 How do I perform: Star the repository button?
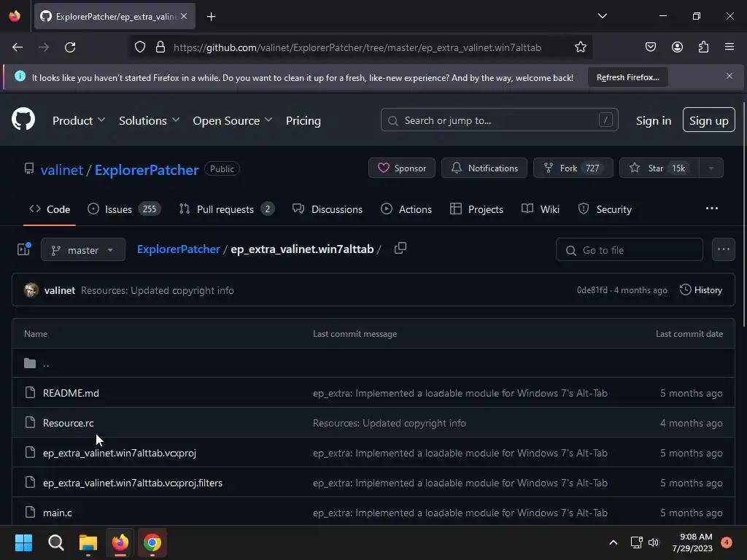659,168
